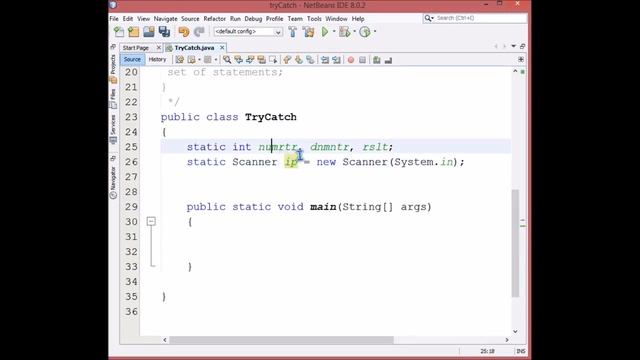Open the Profile Project dropdown arrow
The height and width of the screenshot is (360, 640).
point(374,31)
